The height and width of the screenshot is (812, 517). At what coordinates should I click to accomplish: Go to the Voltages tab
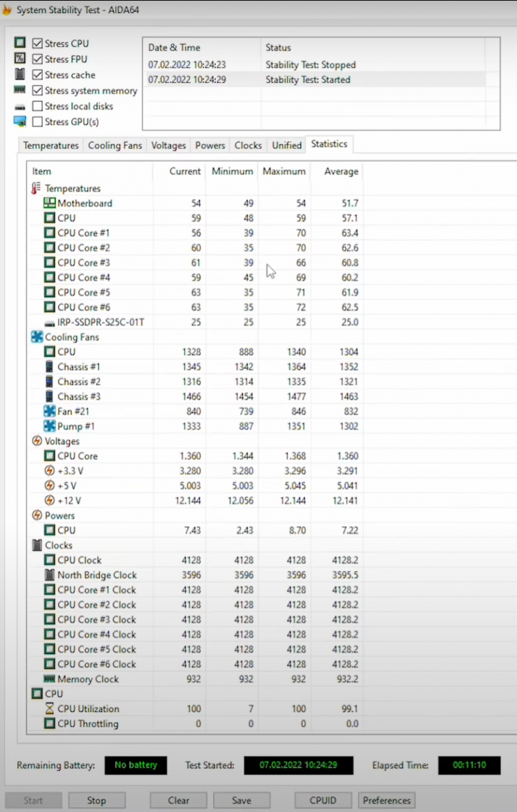(x=168, y=145)
